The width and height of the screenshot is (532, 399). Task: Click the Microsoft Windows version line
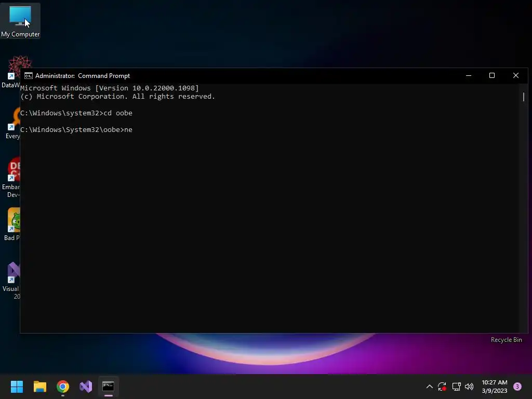coord(110,88)
